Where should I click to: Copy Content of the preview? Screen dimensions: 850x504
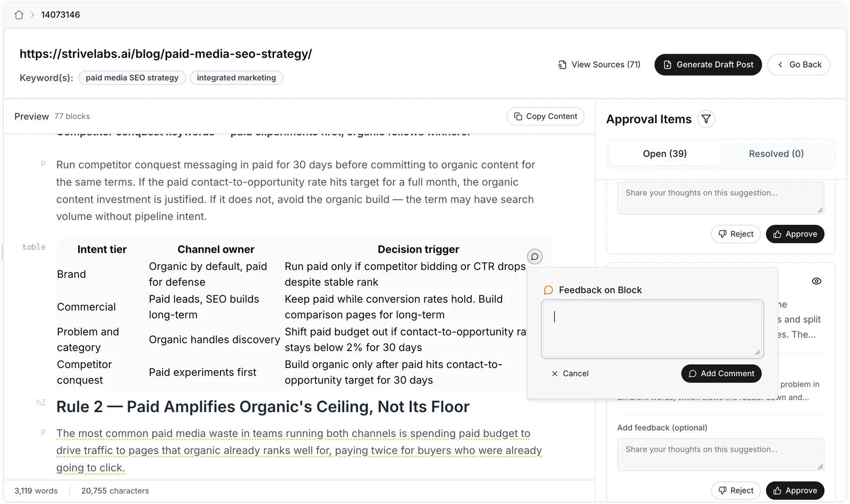pyautogui.click(x=546, y=116)
